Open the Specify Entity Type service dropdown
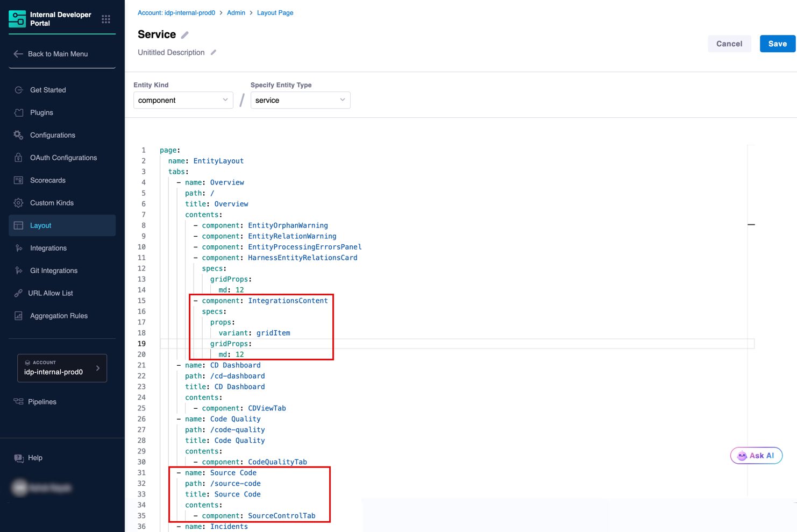 pyautogui.click(x=301, y=100)
